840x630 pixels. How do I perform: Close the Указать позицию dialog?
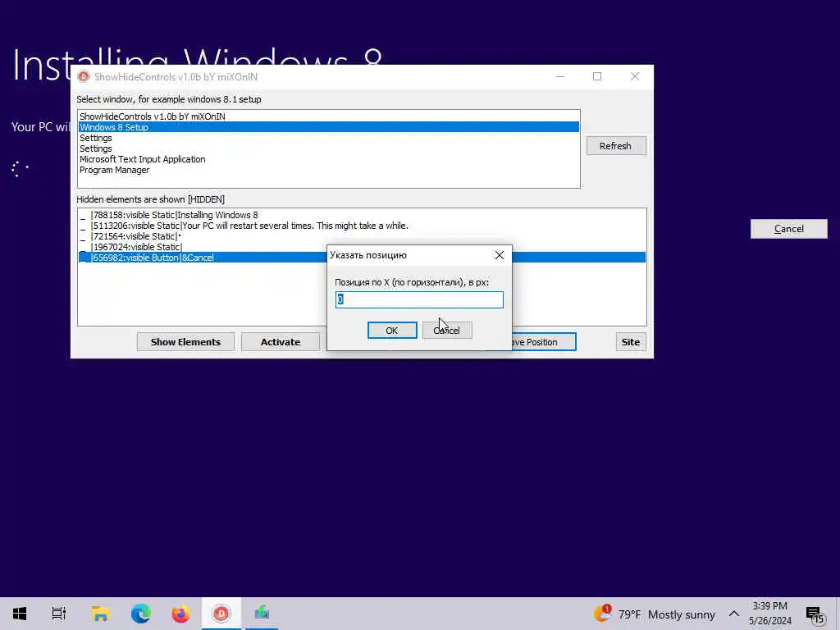pyautogui.click(x=500, y=256)
